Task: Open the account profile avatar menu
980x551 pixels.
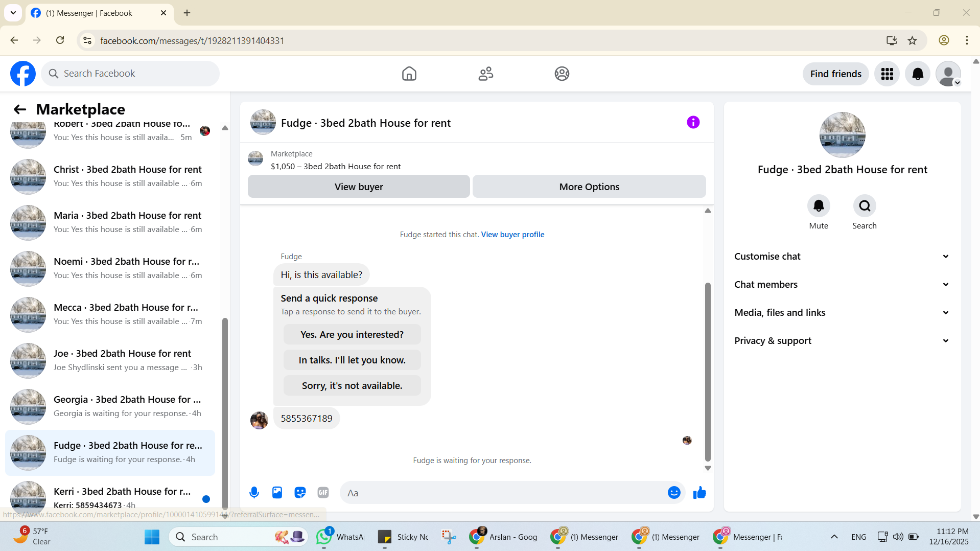Action: pyautogui.click(x=948, y=74)
